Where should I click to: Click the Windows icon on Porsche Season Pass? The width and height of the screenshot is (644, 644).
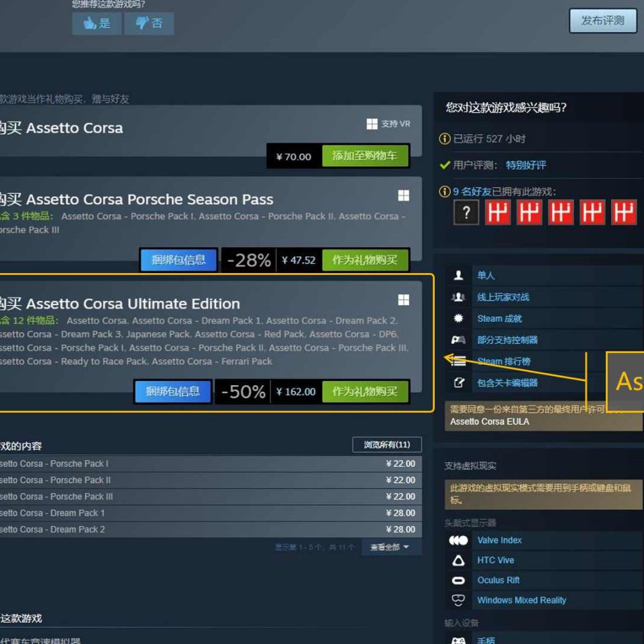[x=403, y=195]
